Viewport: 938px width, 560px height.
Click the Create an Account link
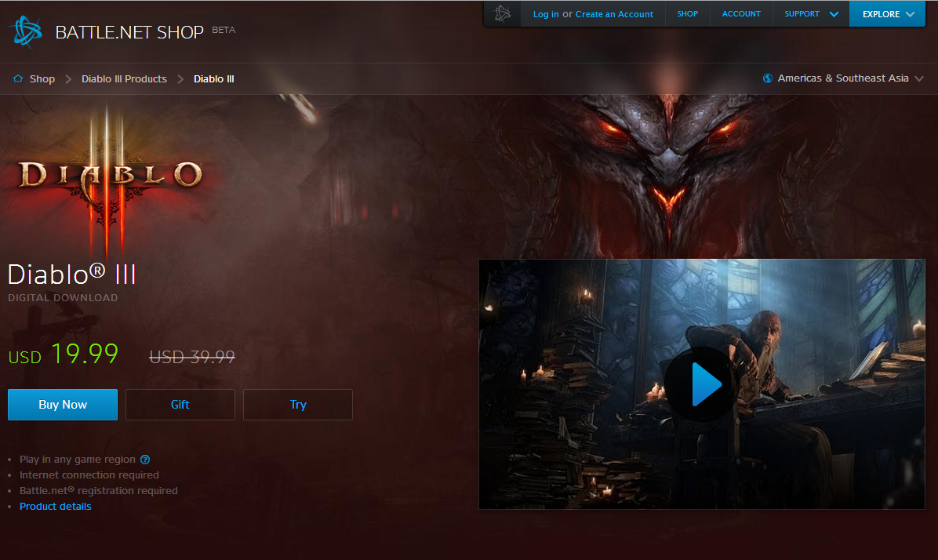(x=614, y=14)
